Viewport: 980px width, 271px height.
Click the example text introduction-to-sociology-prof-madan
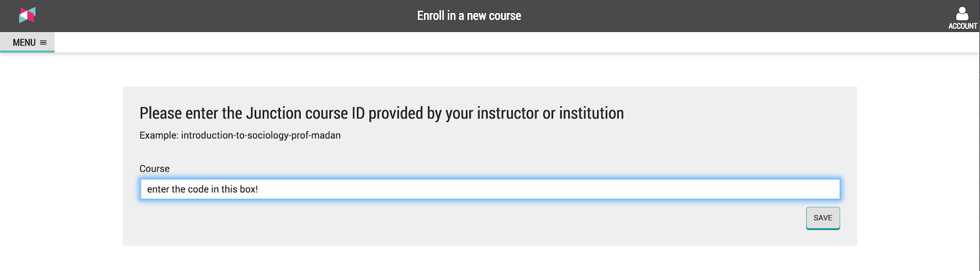pyautogui.click(x=261, y=135)
